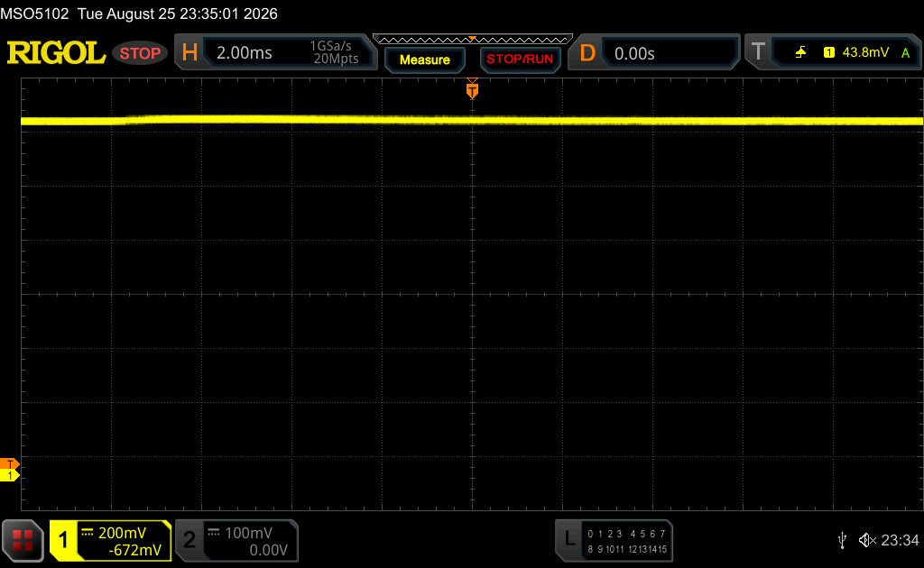Click the red STOP status indicator
924x568 pixels.
click(x=140, y=53)
